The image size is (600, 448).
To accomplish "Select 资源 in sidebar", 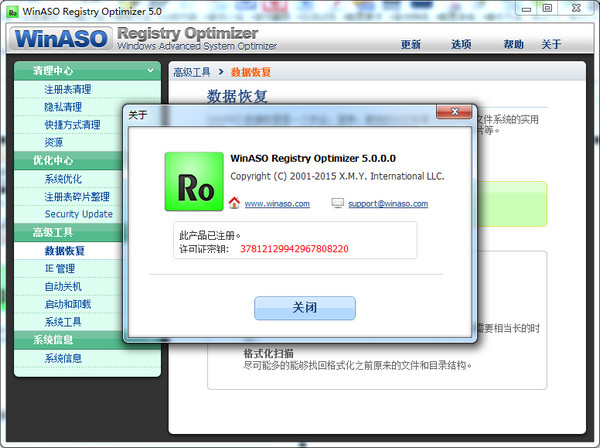I will (x=54, y=142).
